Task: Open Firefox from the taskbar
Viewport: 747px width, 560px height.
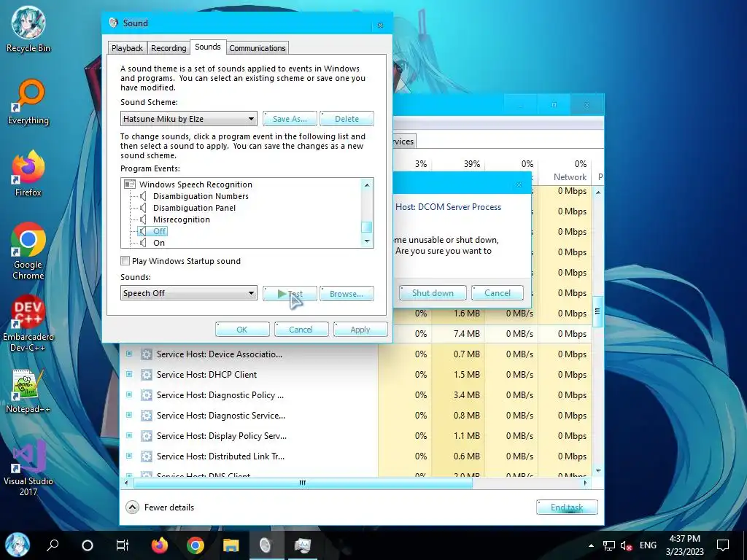Action: tap(160, 545)
